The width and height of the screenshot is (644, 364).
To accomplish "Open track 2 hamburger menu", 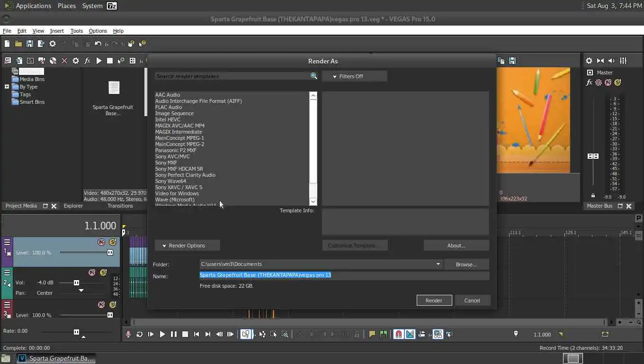I will coord(7,273).
